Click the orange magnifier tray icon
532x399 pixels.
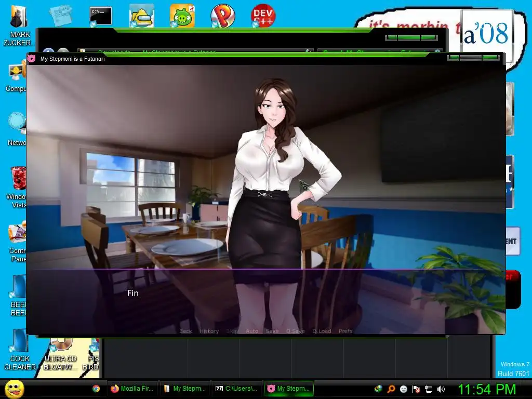[x=391, y=389]
